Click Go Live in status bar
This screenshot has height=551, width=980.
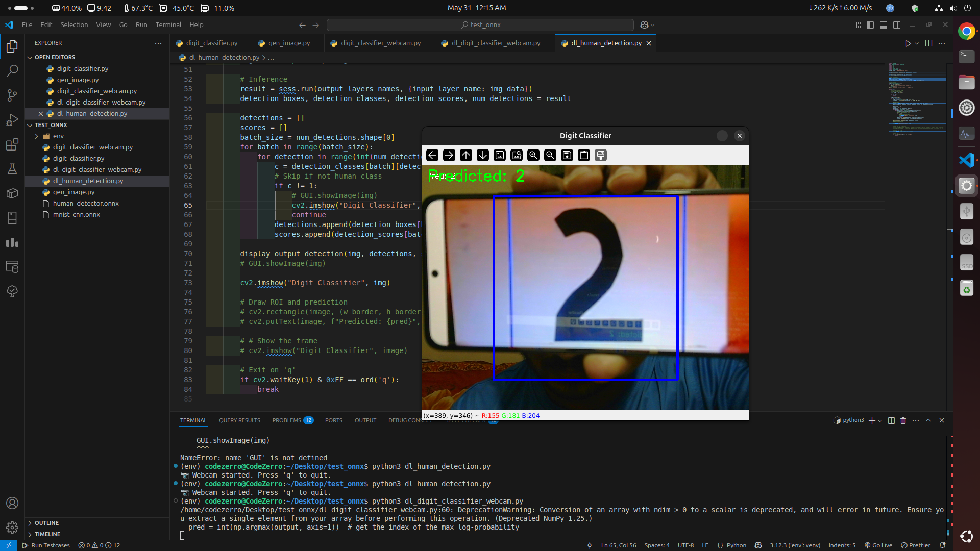878,545
